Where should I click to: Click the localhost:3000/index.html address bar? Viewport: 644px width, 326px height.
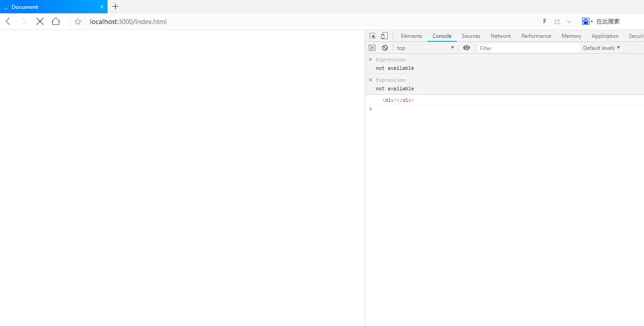128,21
